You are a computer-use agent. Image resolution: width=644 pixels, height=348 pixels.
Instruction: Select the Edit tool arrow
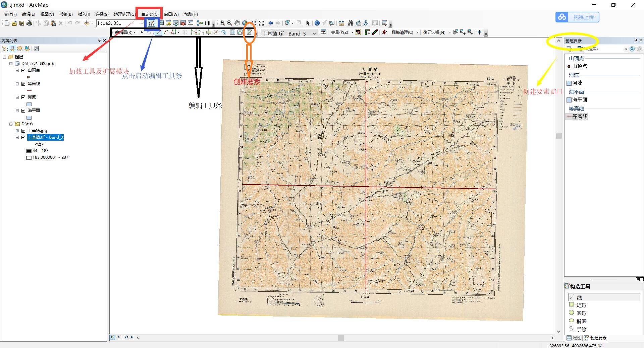tap(142, 32)
